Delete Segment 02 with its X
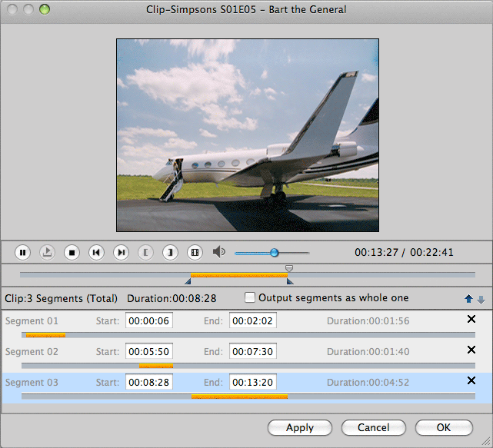Screen dimensions: 493x448 (471, 350)
